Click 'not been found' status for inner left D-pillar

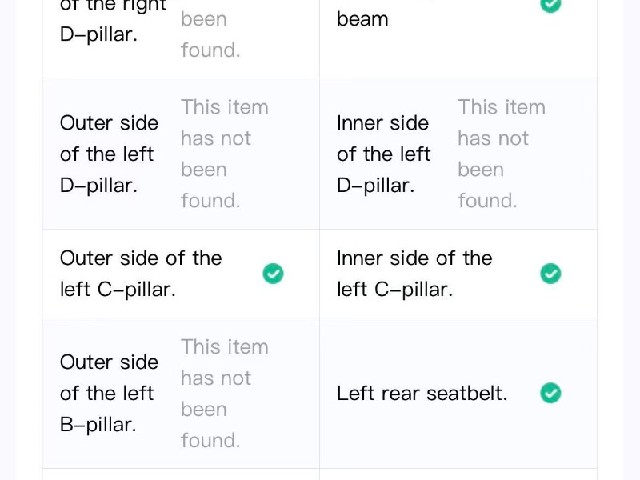(x=501, y=154)
